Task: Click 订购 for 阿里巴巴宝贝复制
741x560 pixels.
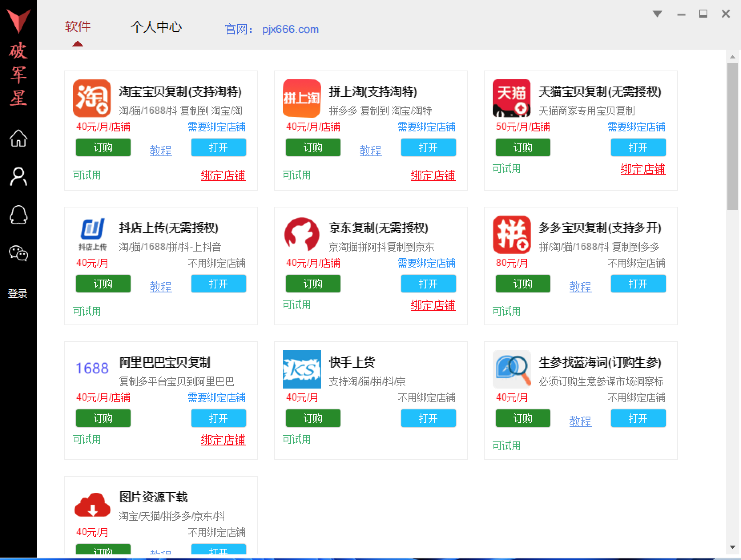Action: click(x=103, y=418)
